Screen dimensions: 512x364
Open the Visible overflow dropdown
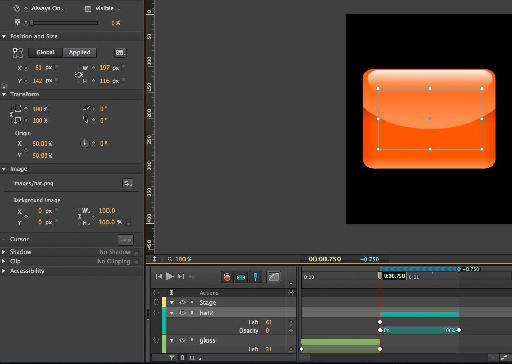point(107,8)
